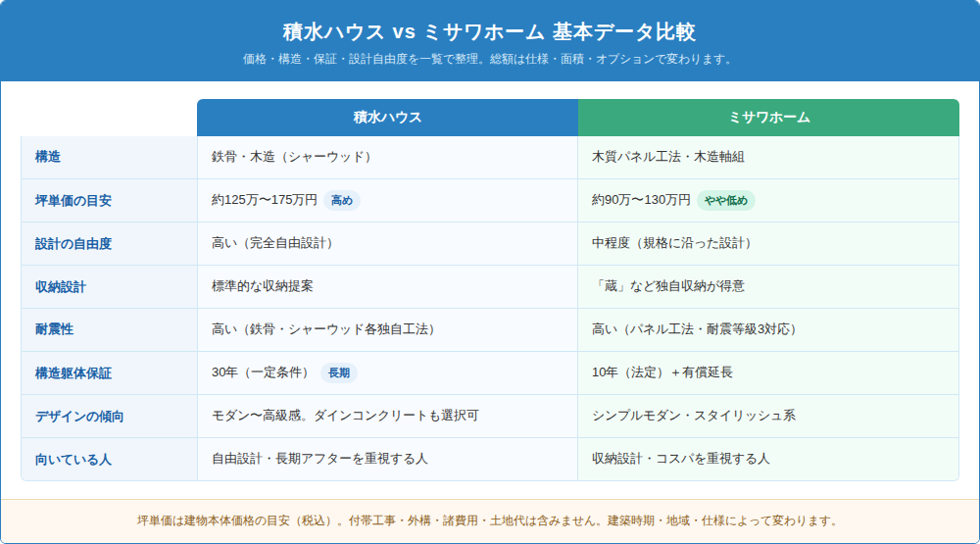980x544 pixels.
Task: Click the footer note about 坪単価
Action: tap(489, 520)
